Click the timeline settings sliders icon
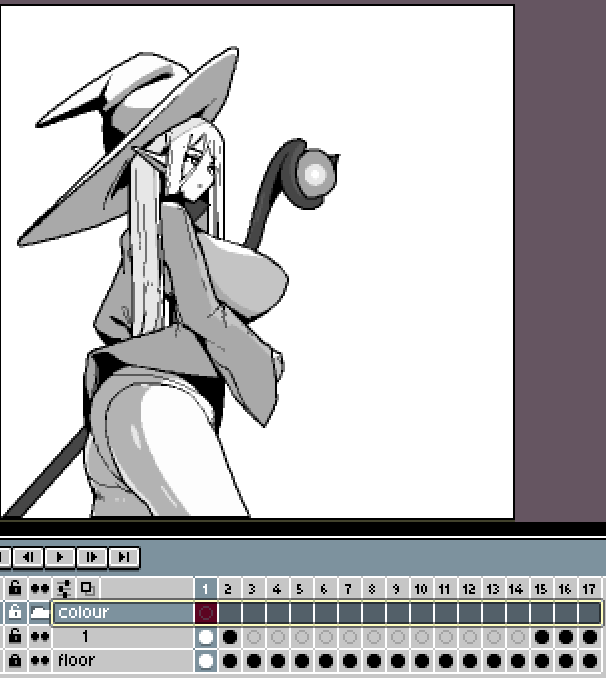The height and width of the screenshot is (678, 606). (x=64, y=588)
